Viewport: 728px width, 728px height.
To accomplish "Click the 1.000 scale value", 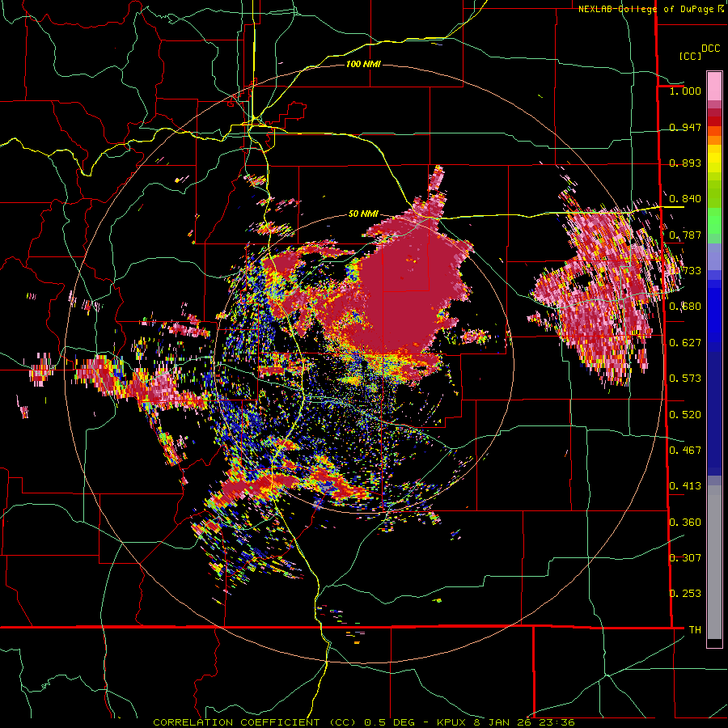I will point(685,91).
